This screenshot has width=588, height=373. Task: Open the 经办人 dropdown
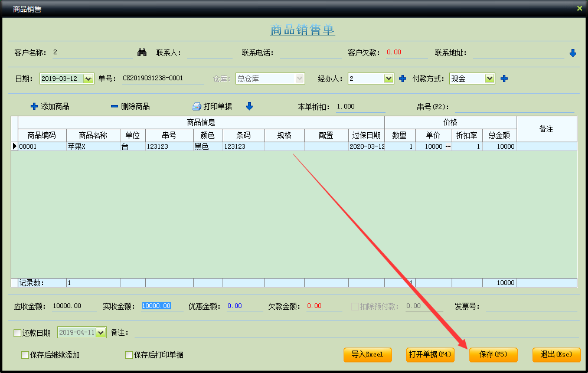(x=388, y=78)
